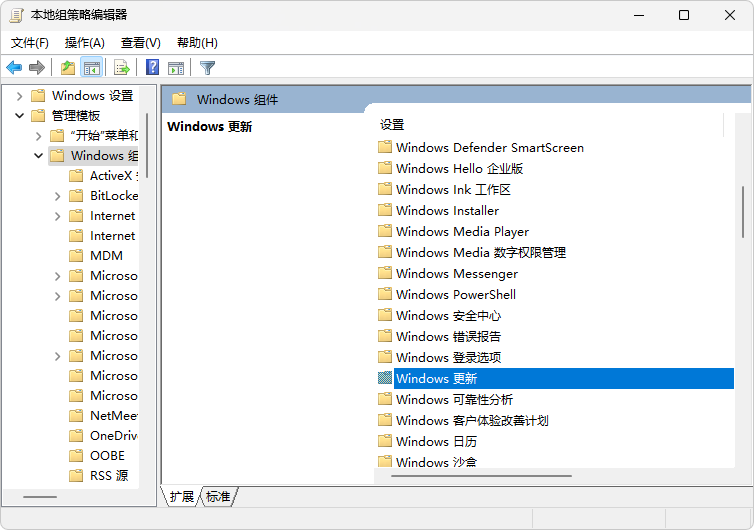Image resolution: width=754 pixels, height=530 pixels.
Task: Click the folder icon beside Windows Messenger
Action: coord(385,273)
